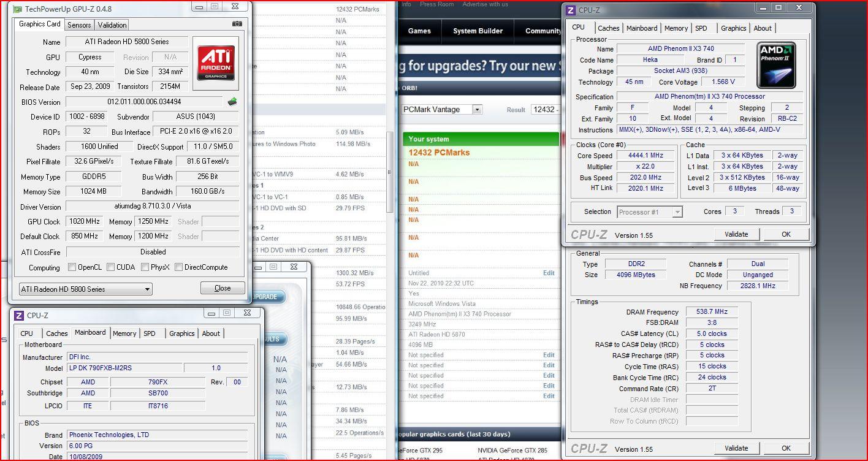Click the title icon of the Phenom processor CPU-Z window
This screenshot has height=461, width=868.
point(570,10)
